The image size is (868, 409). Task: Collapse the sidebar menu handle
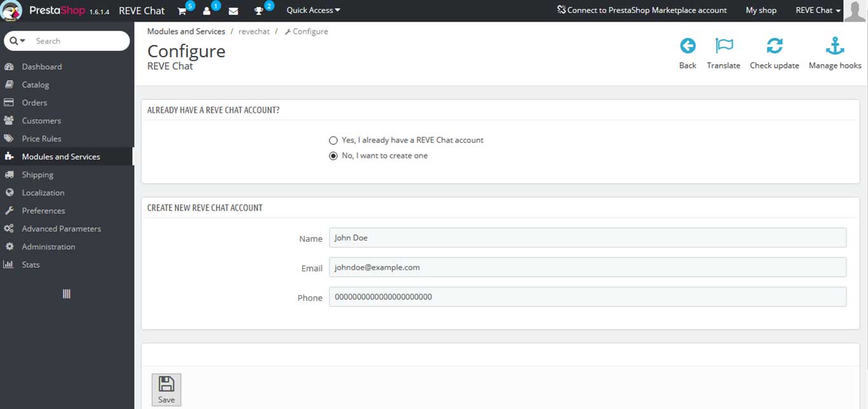click(x=66, y=294)
